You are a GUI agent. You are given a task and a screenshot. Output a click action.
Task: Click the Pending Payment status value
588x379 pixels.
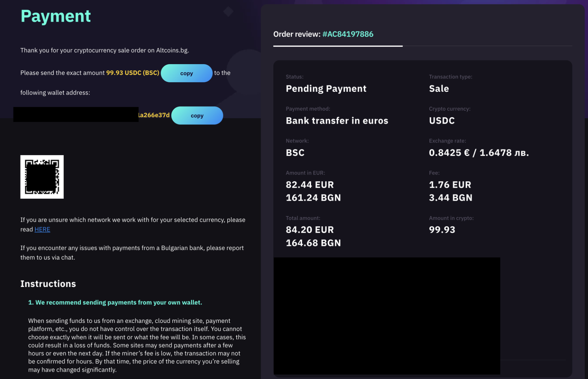click(326, 89)
